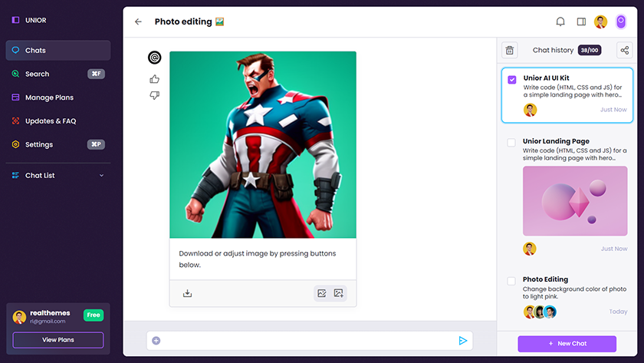Click the thumbs down icon
644x363 pixels.
pyautogui.click(x=155, y=95)
